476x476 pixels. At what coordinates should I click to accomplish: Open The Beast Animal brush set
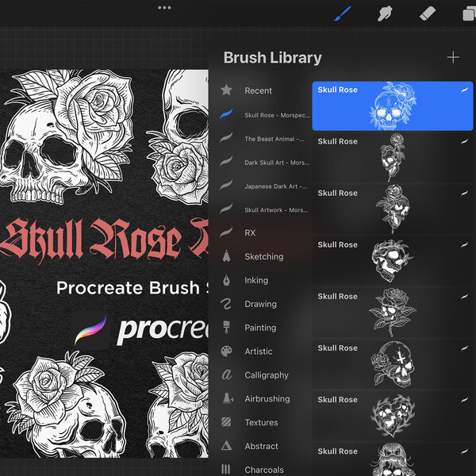click(x=262, y=139)
